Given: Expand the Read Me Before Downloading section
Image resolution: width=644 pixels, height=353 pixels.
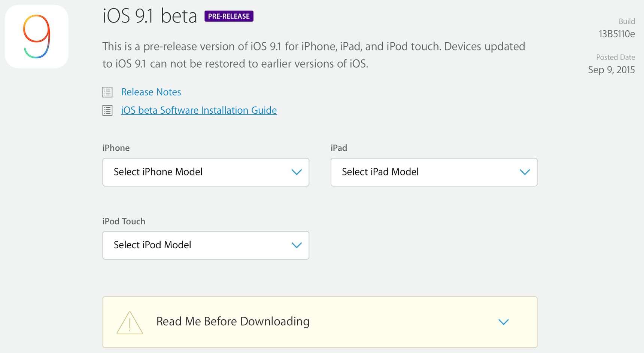Looking at the screenshot, I should (320, 322).
